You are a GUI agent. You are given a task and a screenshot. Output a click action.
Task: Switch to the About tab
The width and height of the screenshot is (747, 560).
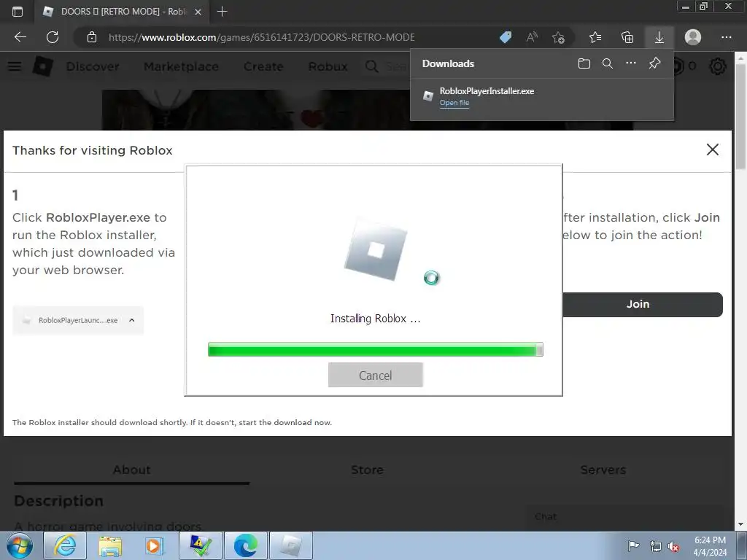click(132, 470)
